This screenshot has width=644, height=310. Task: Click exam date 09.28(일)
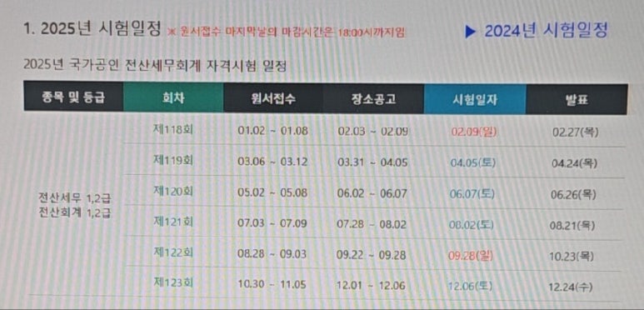(471, 256)
